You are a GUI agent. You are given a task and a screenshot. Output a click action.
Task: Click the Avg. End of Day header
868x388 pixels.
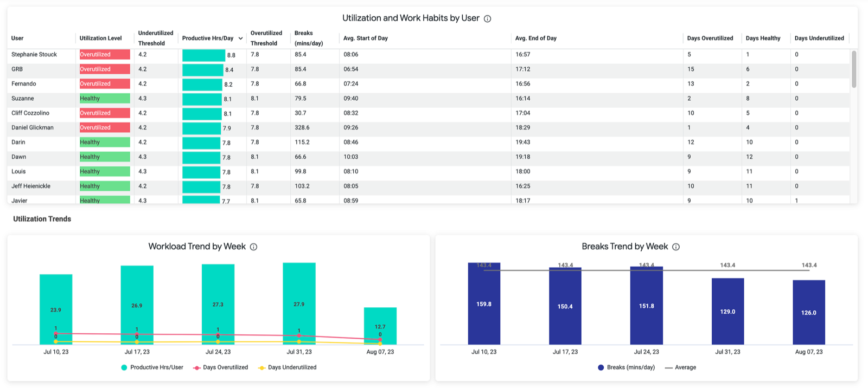coord(536,38)
